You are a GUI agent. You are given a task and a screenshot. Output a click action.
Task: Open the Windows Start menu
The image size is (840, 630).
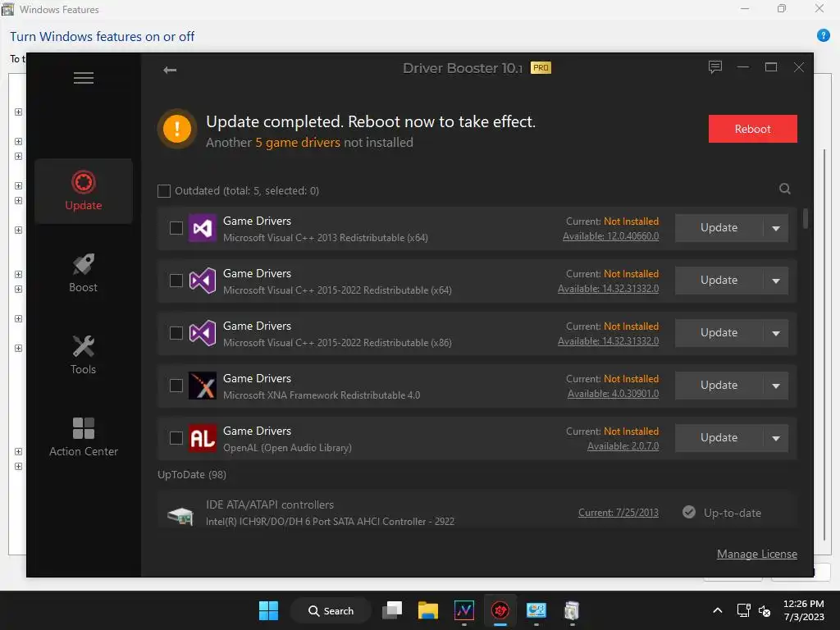tap(268, 610)
